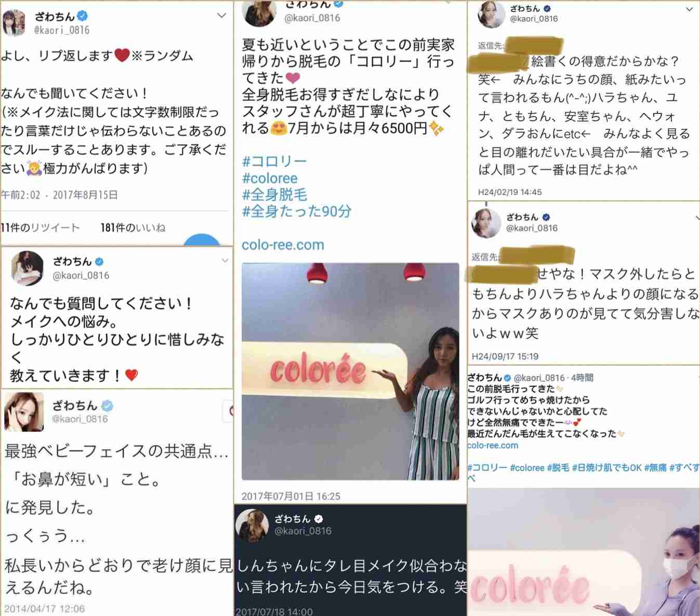Click the avatar on the H24/09/17 reply tweet
Image resolution: width=700 pixels, height=616 pixels.
point(485,222)
